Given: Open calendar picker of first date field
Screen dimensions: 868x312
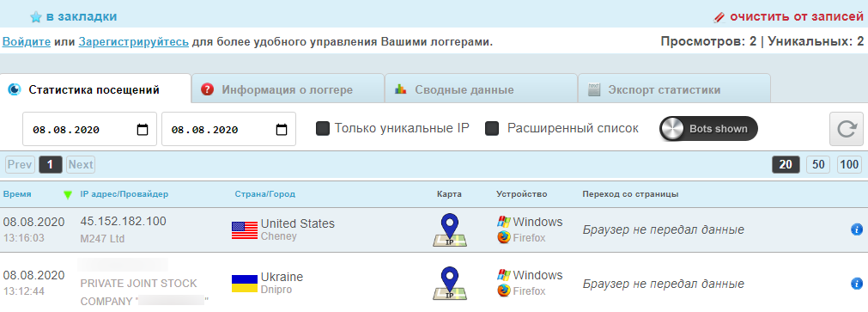Looking at the screenshot, I should 143,130.
